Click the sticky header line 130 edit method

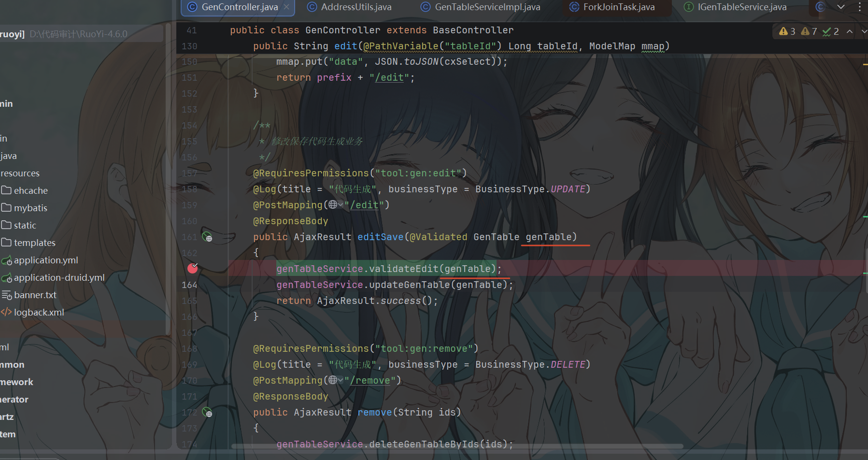461,46
